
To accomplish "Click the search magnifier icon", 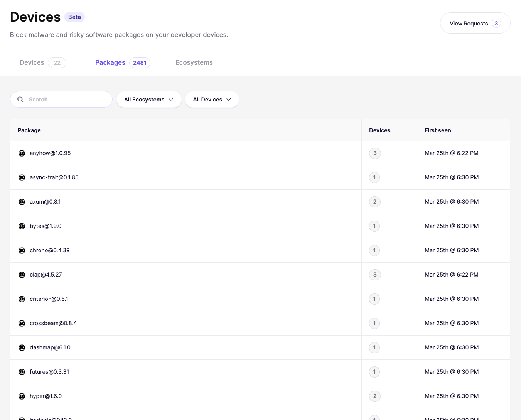I will (20, 100).
